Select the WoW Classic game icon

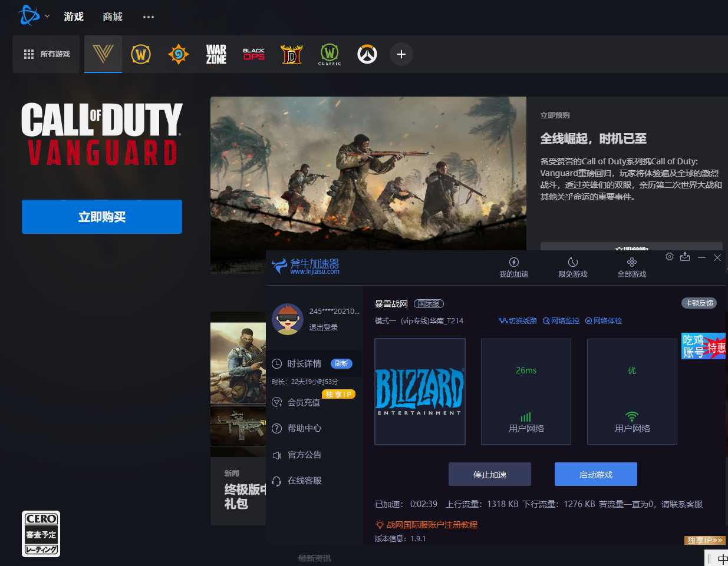click(x=330, y=54)
